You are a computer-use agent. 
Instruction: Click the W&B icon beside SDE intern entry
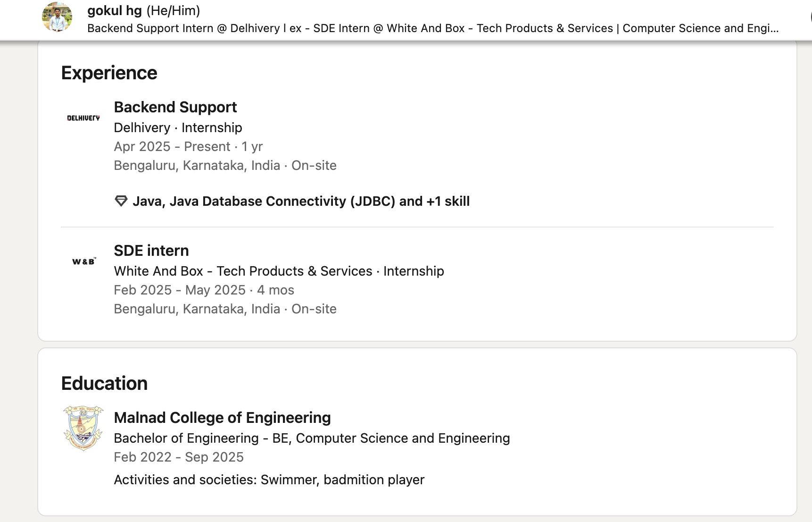pyautogui.click(x=83, y=260)
